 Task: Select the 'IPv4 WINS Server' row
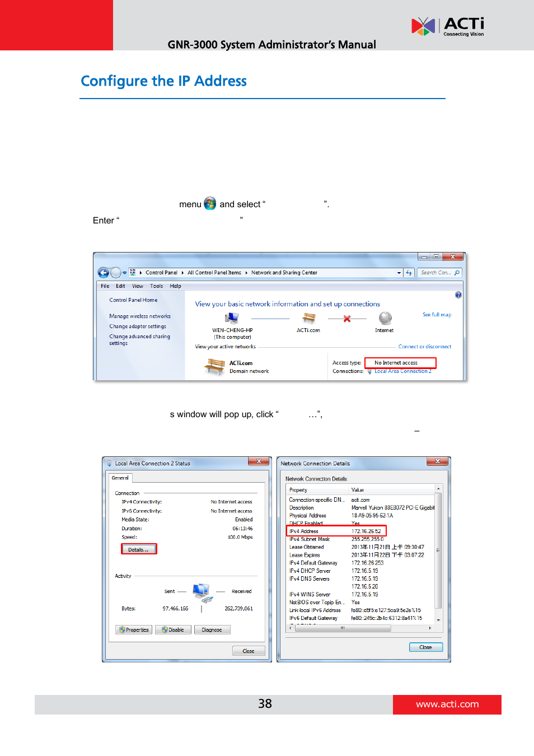pyautogui.click(x=361, y=595)
